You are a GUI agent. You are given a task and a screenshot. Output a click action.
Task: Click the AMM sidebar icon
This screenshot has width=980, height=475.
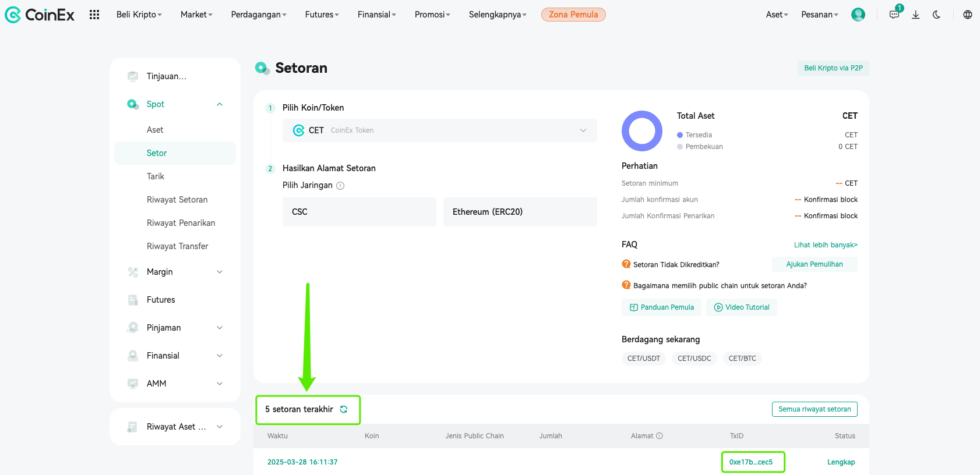[133, 384]
